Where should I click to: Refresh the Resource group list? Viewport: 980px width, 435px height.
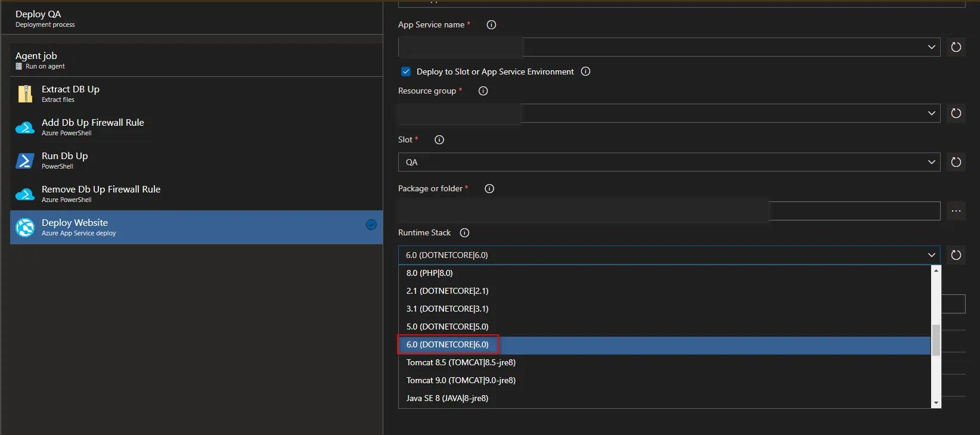[x=956, y=113]
